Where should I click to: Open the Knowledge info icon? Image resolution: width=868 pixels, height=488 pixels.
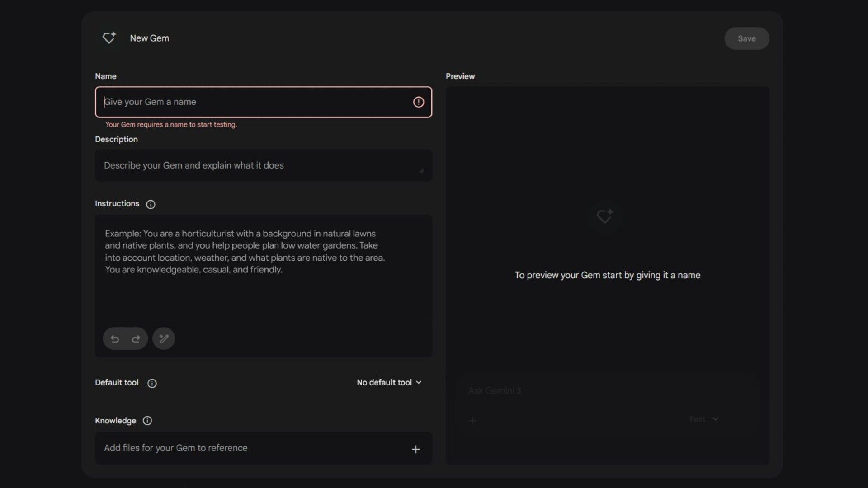tap(147, 421)
